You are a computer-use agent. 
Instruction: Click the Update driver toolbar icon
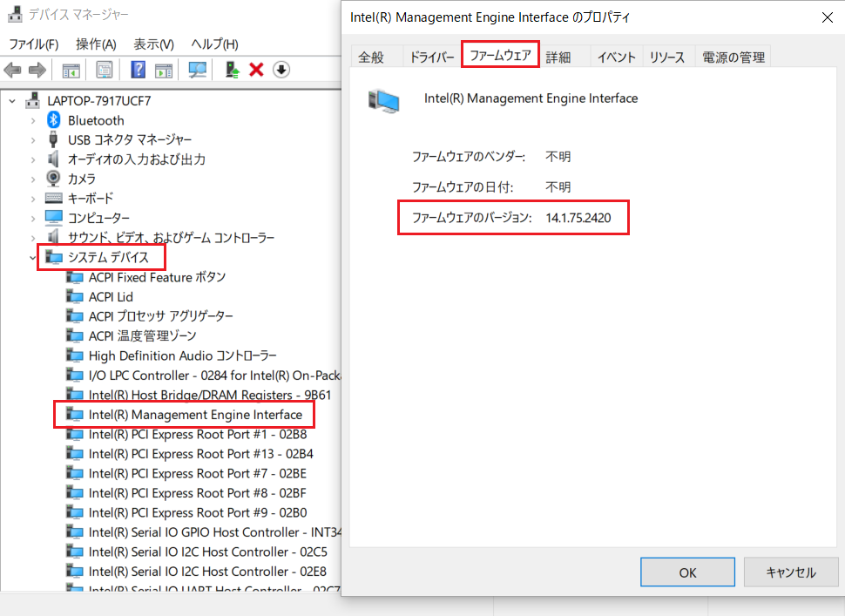point(233,70)
